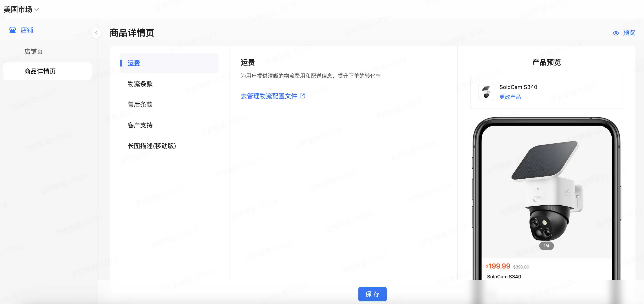Click the eye icon next to 预览
644x304 pixels.
tap(616, 33)
